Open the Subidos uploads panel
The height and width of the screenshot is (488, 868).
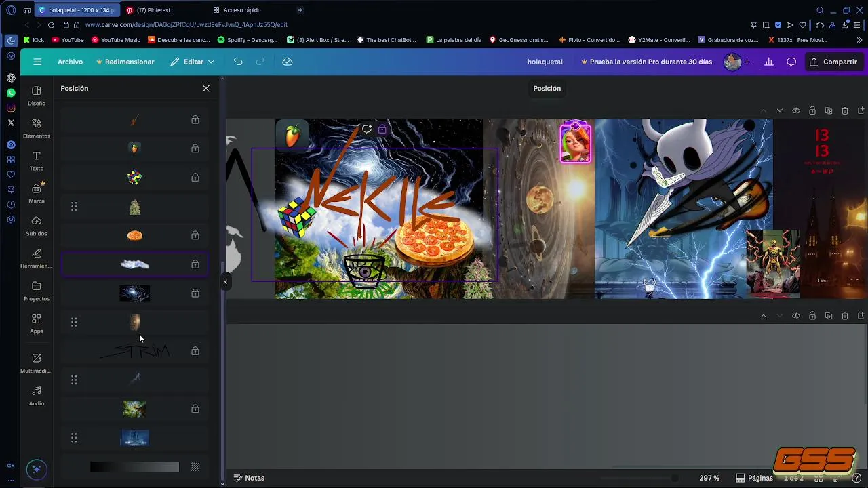pos(37,226)
